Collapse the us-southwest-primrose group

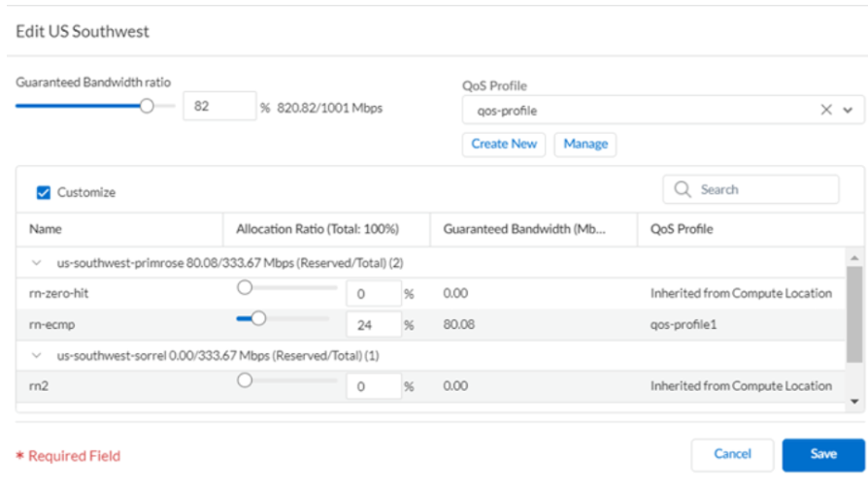coord(38,262)
